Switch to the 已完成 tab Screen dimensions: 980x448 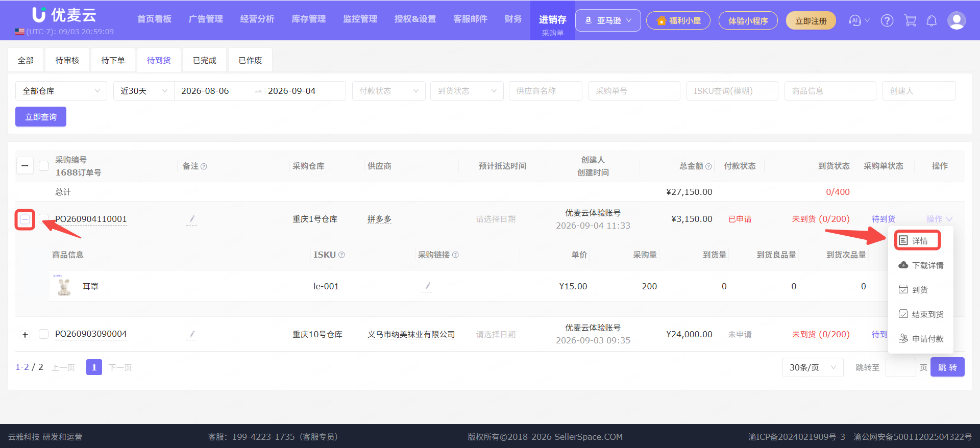tap(204, 60)
